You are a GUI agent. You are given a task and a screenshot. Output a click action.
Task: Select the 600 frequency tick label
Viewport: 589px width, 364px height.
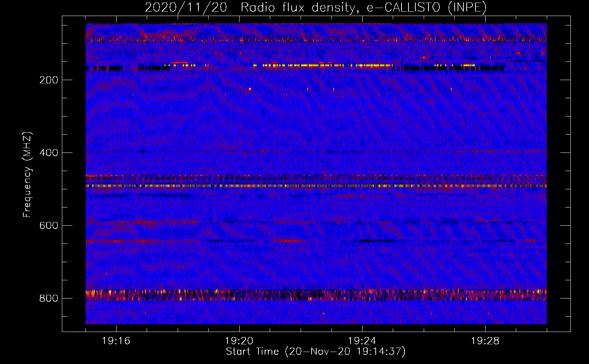point(49,226)
